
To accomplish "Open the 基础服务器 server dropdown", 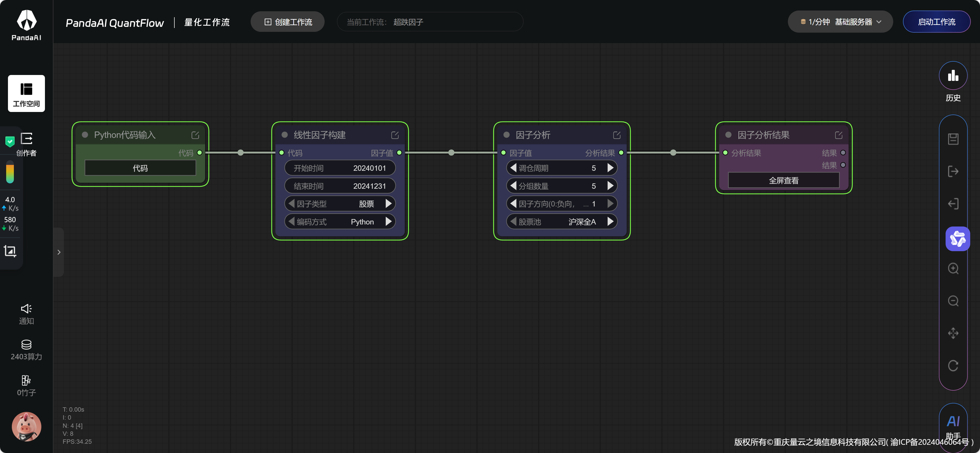I will pos(840,22).
